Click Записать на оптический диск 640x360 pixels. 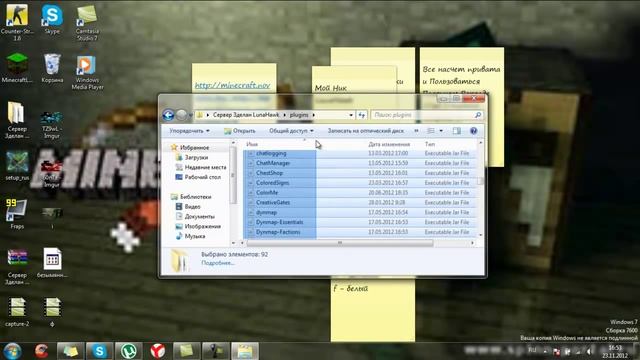(365, 131)
